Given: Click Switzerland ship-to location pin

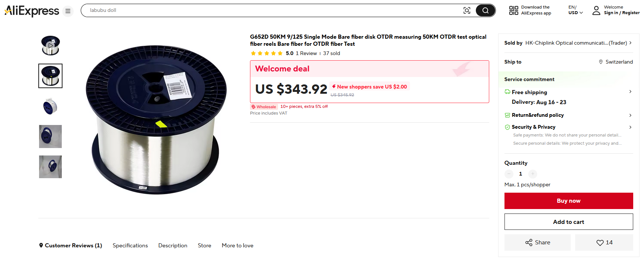Looking at the screenshot, I should (x=600, y=62).
